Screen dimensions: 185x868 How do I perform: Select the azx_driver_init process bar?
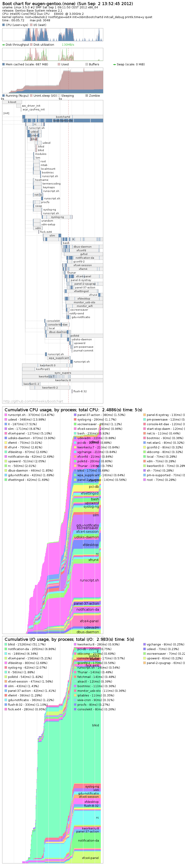click(18, 105)
